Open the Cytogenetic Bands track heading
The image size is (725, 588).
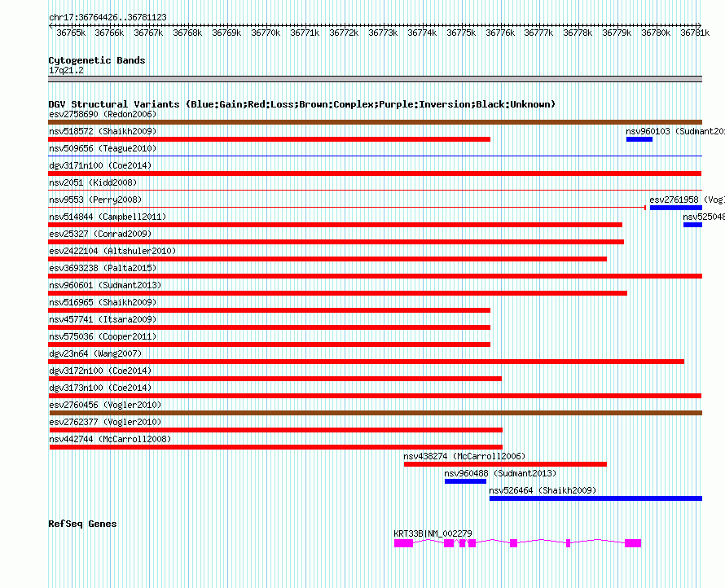click(x=97, y=60)
